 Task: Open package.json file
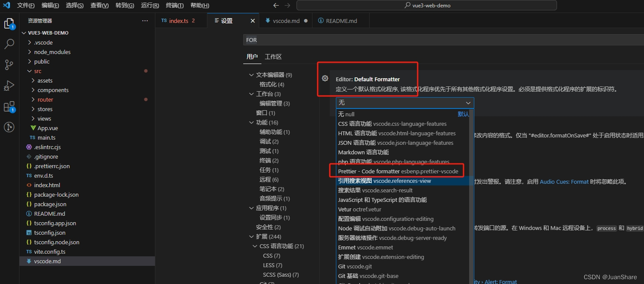click(x=50, y=204)
